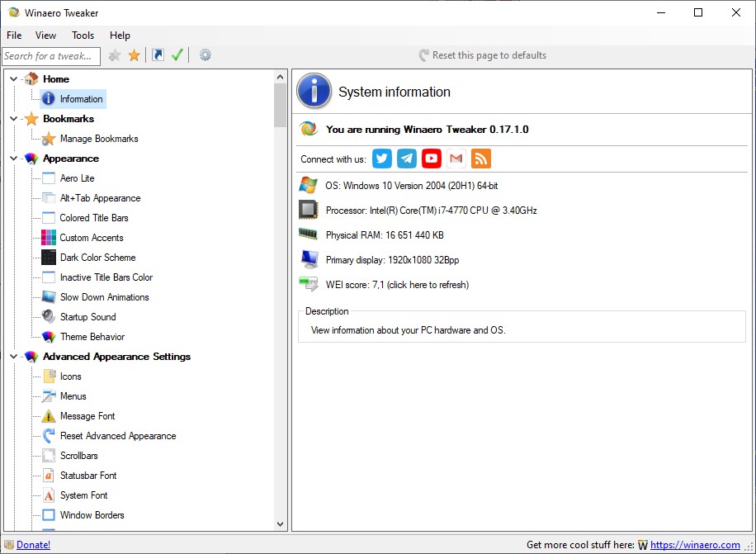Click the Gmail envelope icon
This screenshot has width=756, height=554.
click(x=456, y=159)
